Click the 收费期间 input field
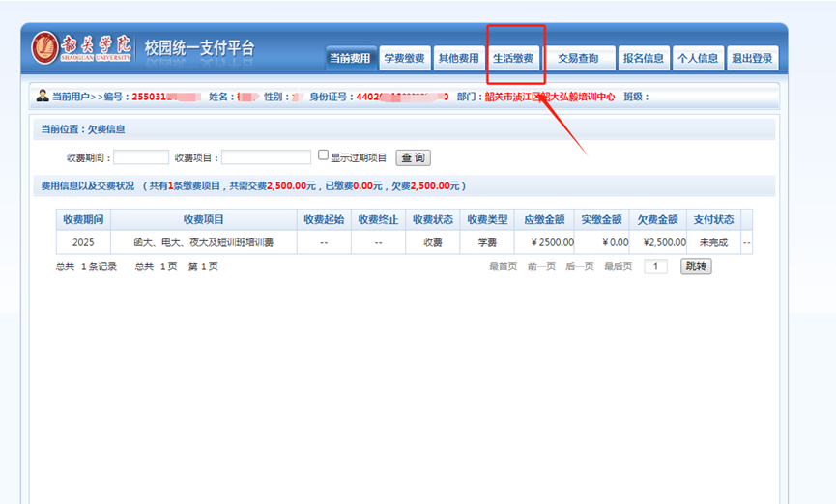This screenshot has width=836, height=504. tap(141, 157)
